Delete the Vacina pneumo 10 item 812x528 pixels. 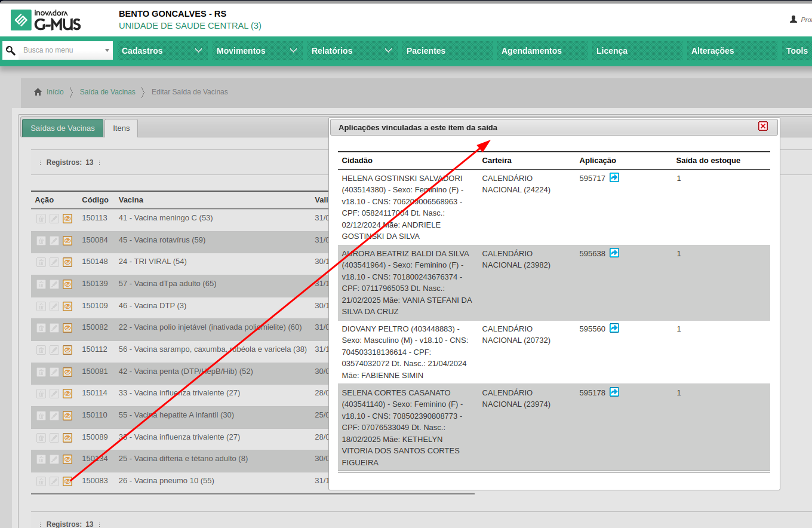click(41, 481)
